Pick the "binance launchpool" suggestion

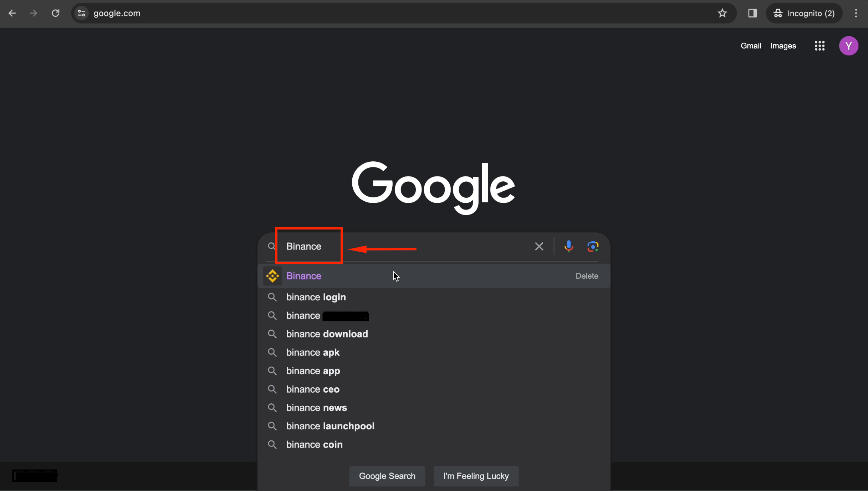click(x=330, y=426)
